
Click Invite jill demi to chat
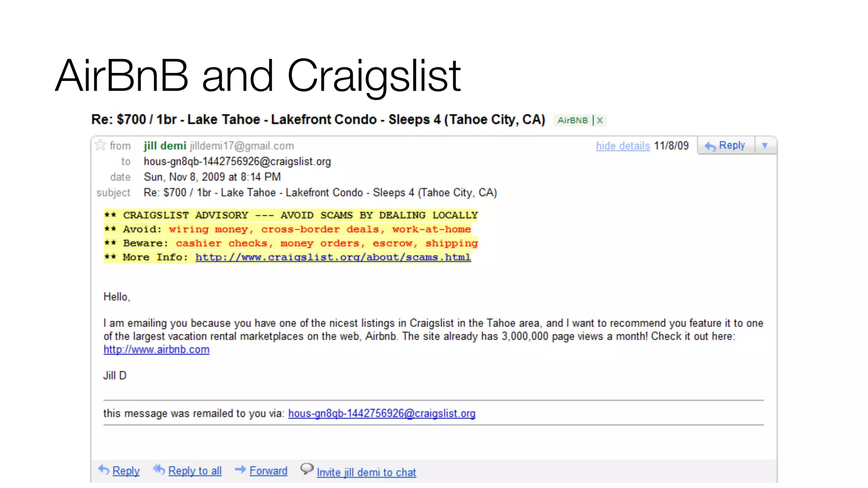pyautogui.click(x=367, y=472)
